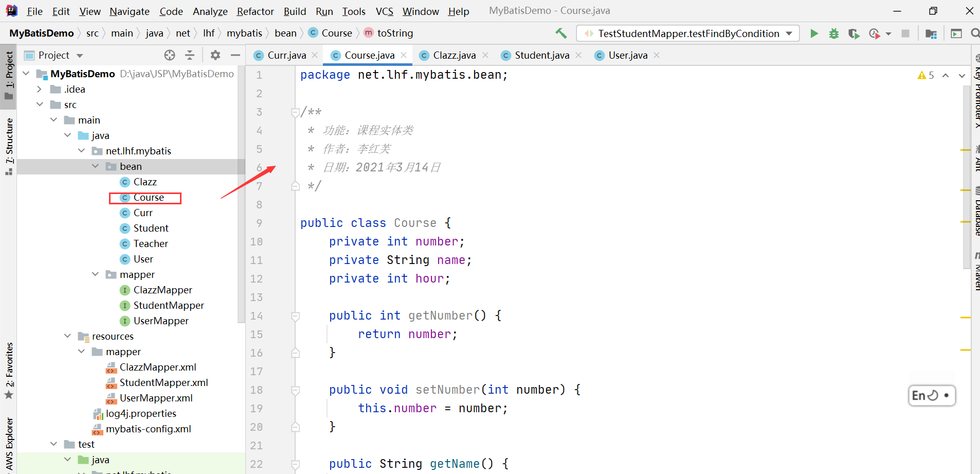Click the warnings count indicator showing 5
The height and width of the screenshot is (474, 980).
pos(926,75)
